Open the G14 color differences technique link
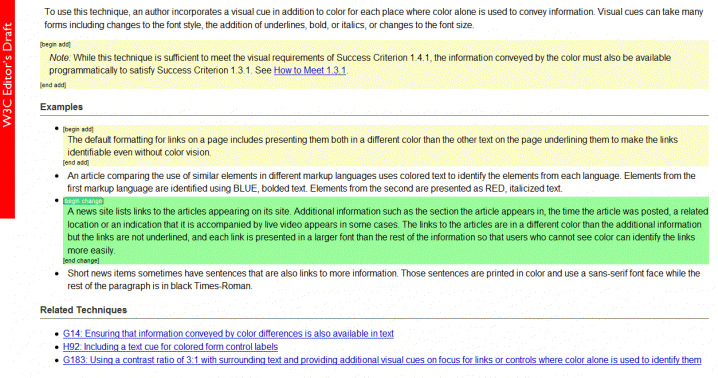This screenshot has width=718, height=378. (228, 334)
